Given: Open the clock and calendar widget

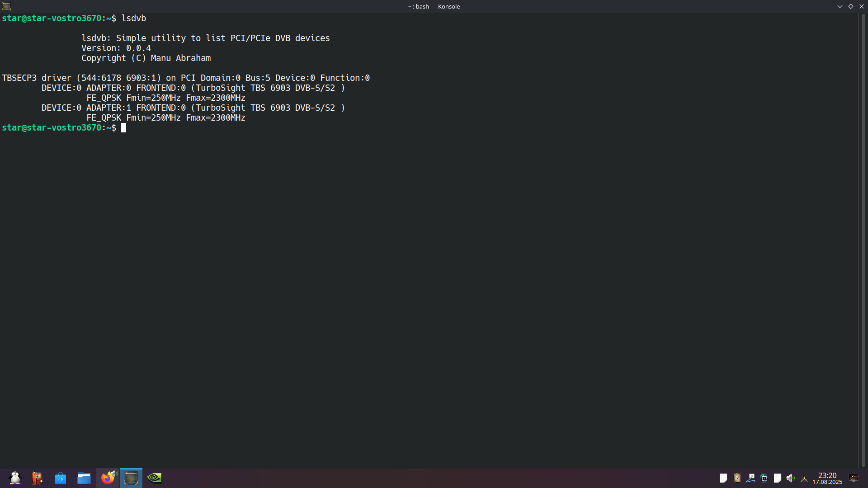Looking at the screenshot, I should pyautogui.click(x=827, y=478).
